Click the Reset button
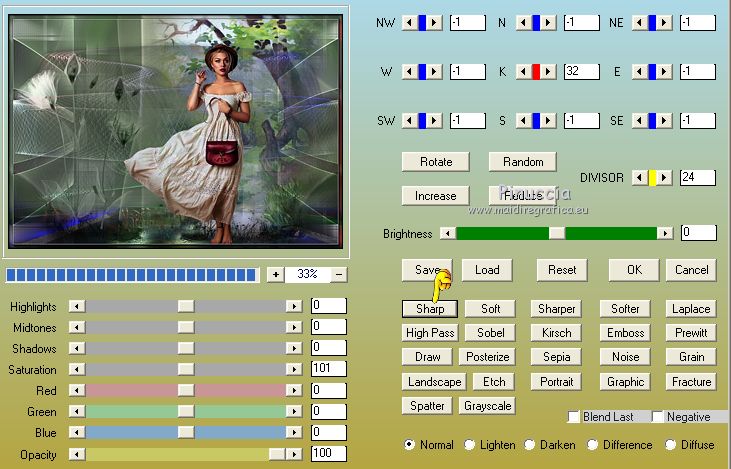 (x=562, y=270)
